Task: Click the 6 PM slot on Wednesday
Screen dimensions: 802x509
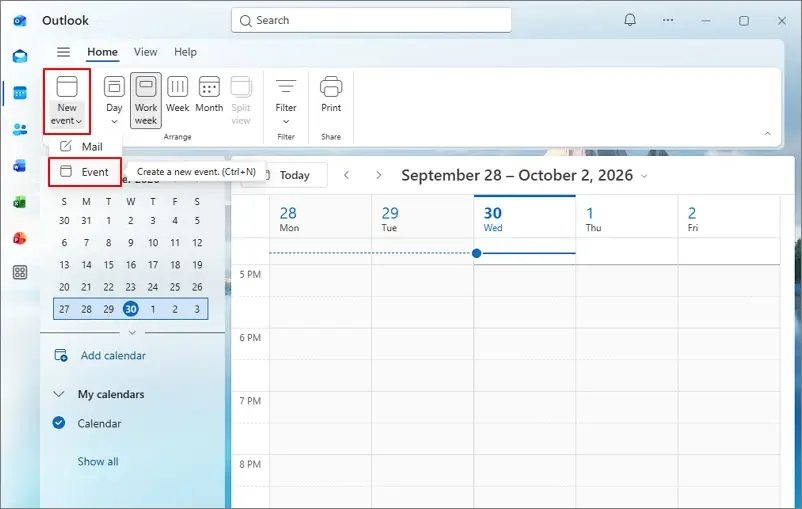Action: (x=525, y=344)
